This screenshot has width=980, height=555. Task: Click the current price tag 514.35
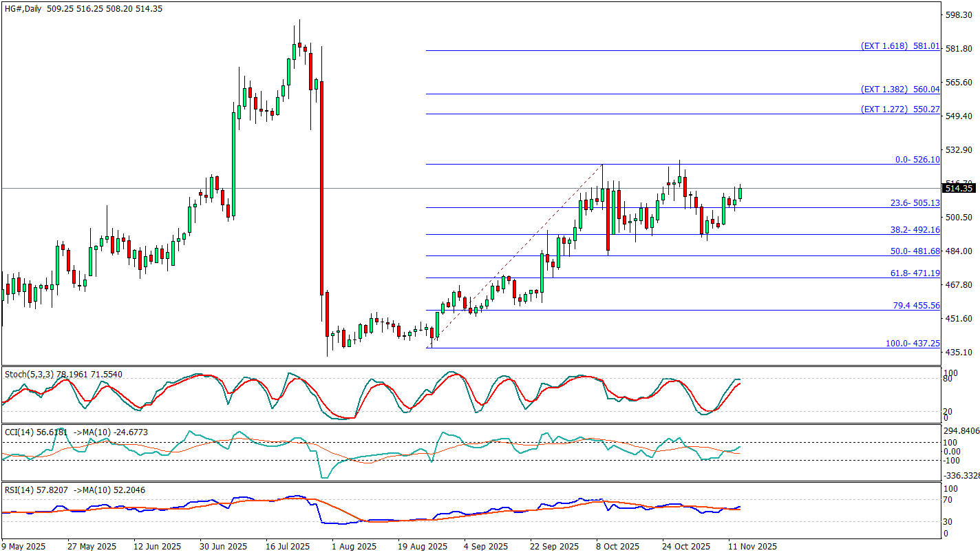click(x=959, y=188)
